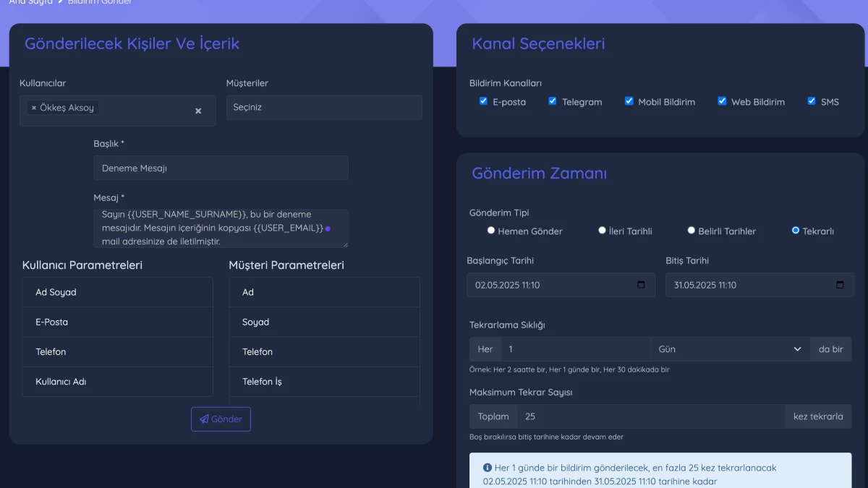Select the Belirli Tarihler radio option
868x488 pixels.
[691, 231]
